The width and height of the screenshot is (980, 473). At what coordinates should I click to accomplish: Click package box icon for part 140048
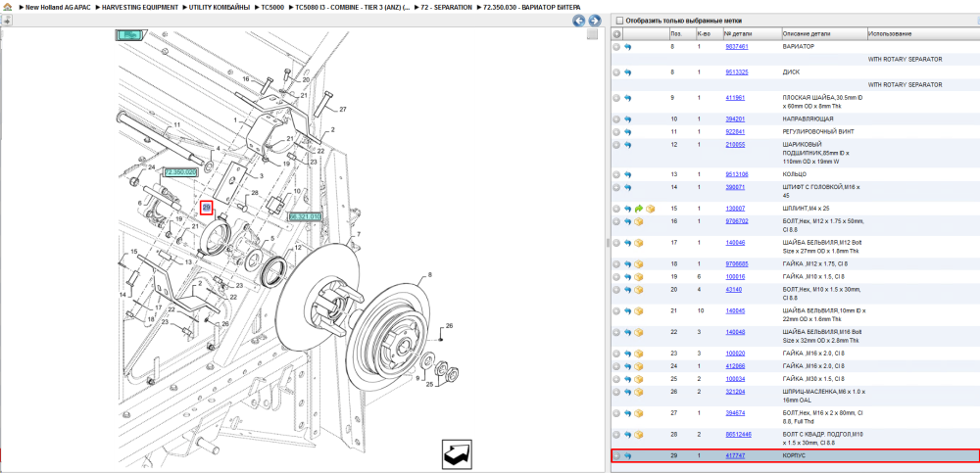click(x=639, y=332)
